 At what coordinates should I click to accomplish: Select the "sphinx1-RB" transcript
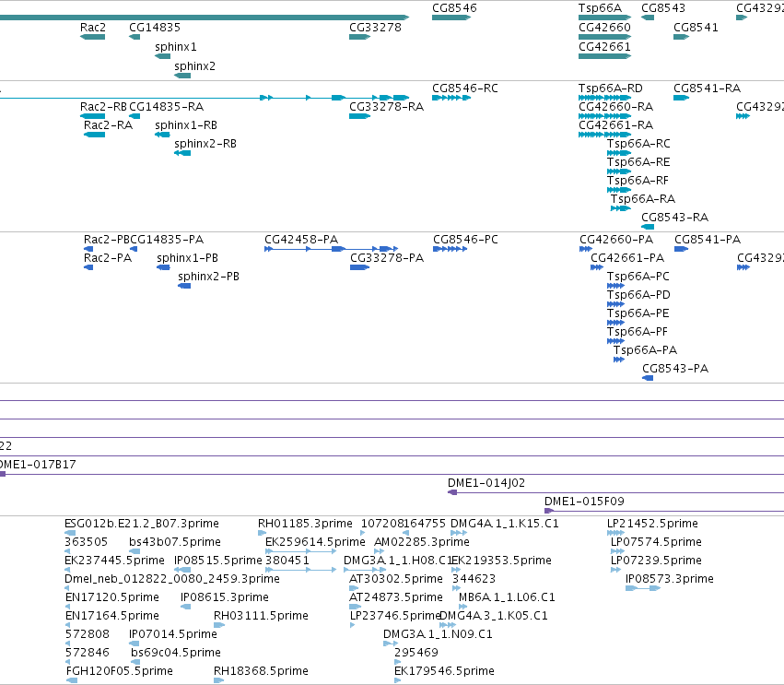tap(186, 125)
